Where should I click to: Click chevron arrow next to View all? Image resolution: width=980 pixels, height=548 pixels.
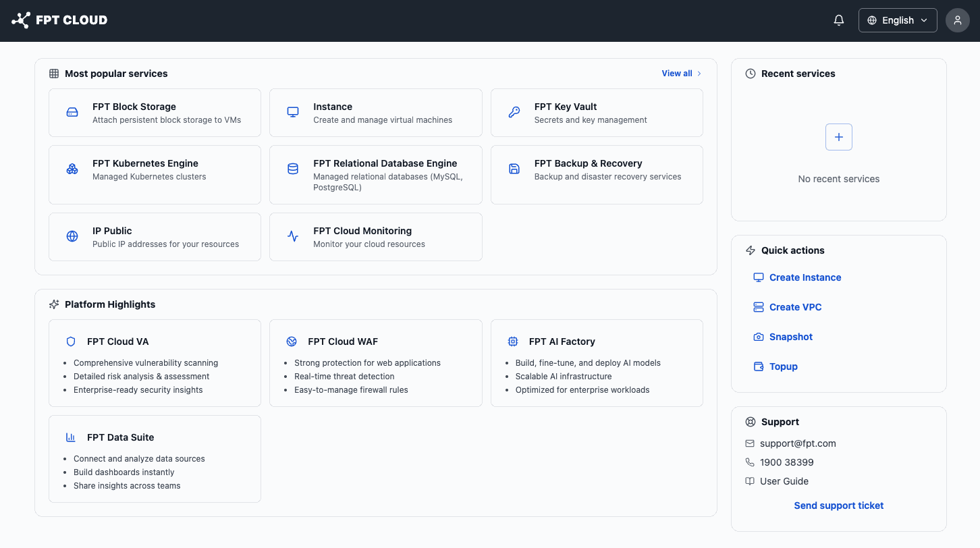click(x=699, y=74)
